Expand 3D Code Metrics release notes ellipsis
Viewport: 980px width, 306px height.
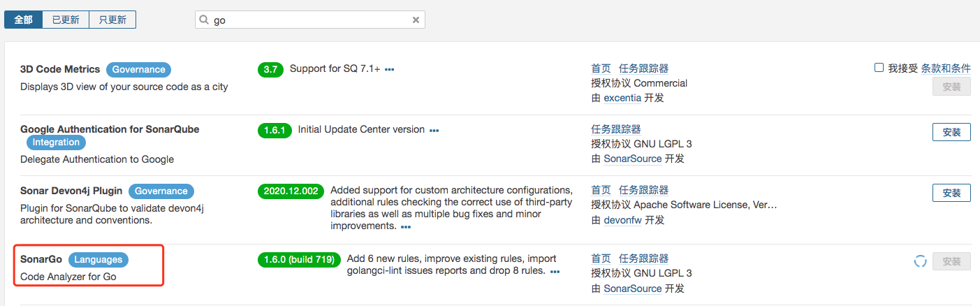390,70
